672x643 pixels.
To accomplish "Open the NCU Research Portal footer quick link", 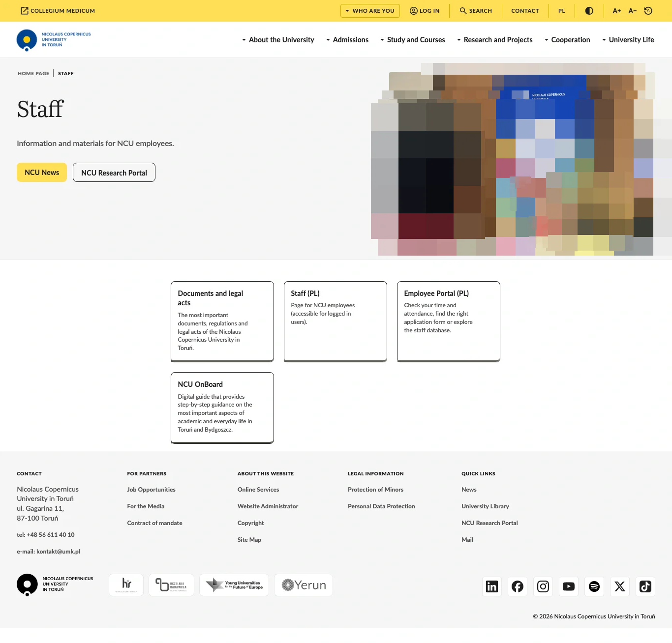I will (x=489, y=523).
